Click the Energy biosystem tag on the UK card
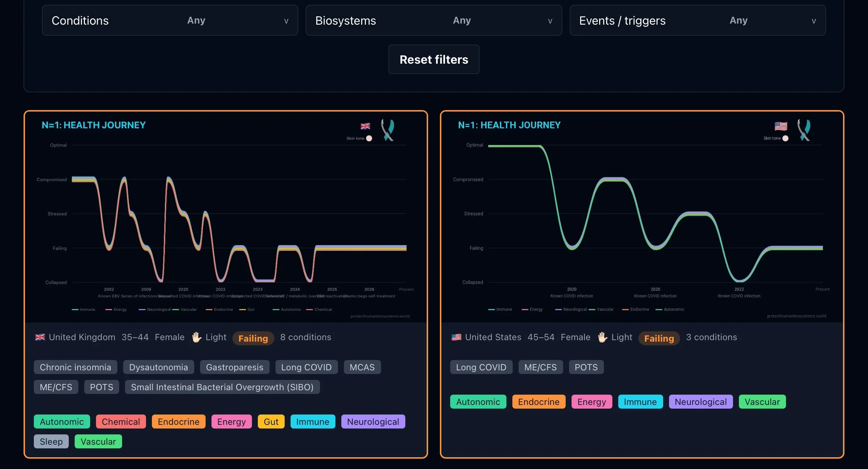 pyautogui.click(x=231, y=422)
